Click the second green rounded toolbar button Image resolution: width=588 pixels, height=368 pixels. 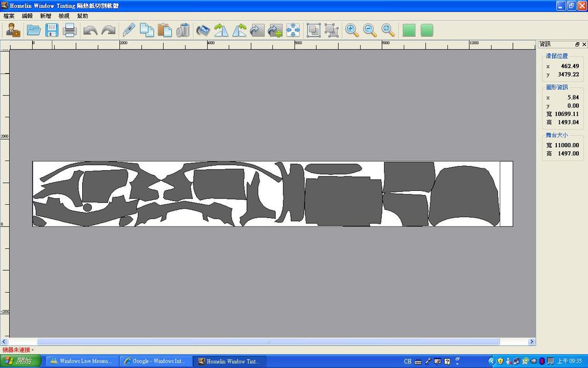(427, 30)
